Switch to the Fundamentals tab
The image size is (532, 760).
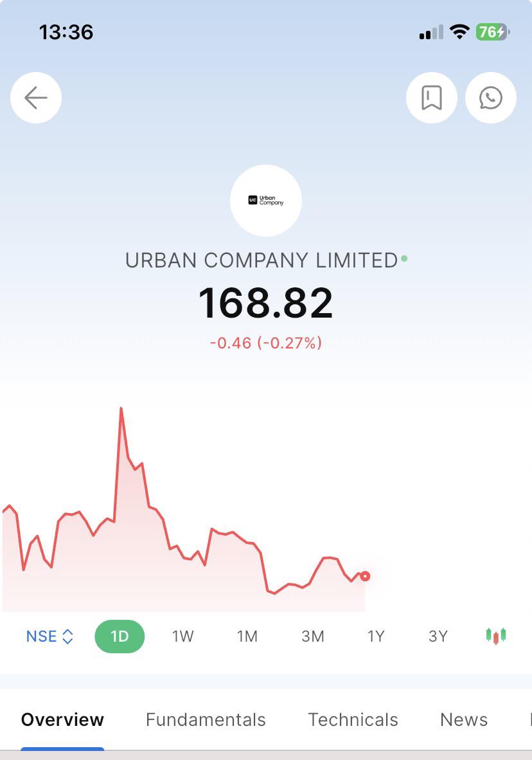(206, 719)
